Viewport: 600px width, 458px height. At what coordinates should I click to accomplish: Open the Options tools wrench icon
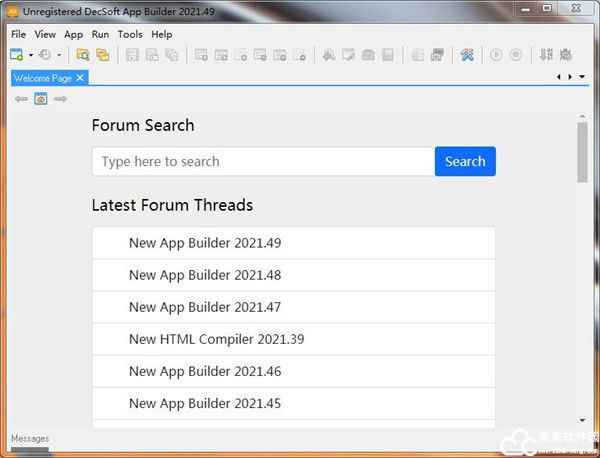[467, 55]
